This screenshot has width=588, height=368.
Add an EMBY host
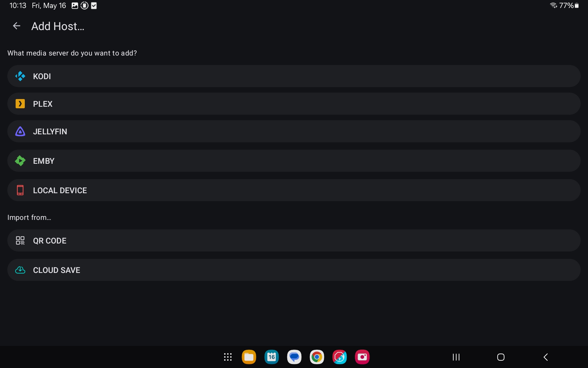tap(293, 161)
